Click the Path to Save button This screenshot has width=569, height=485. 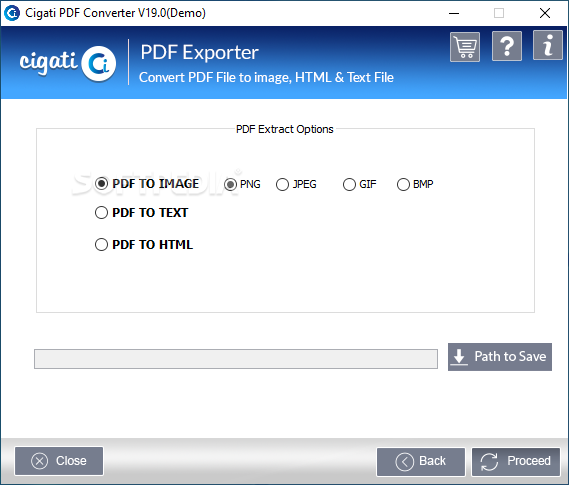[500, 357]
